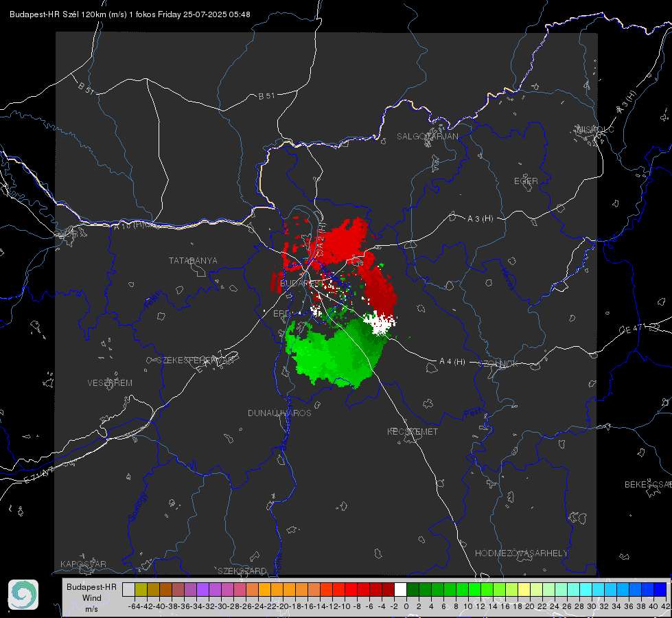The image size is (672, 618).
Task: Click the blue Somogy county label
Action: pyautogui.click(x=137, y=507)
